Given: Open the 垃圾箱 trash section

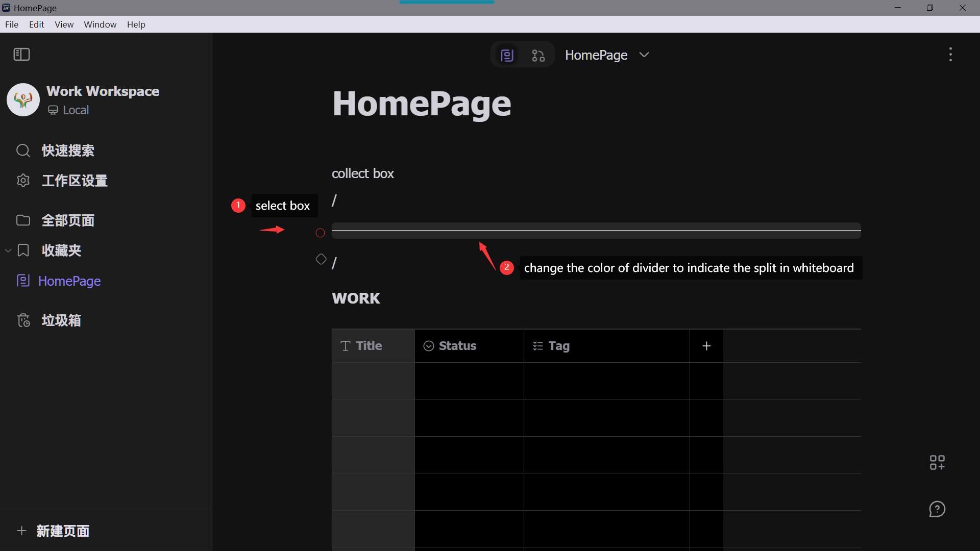Looking at the screenshot, I should tap(61, 320).
